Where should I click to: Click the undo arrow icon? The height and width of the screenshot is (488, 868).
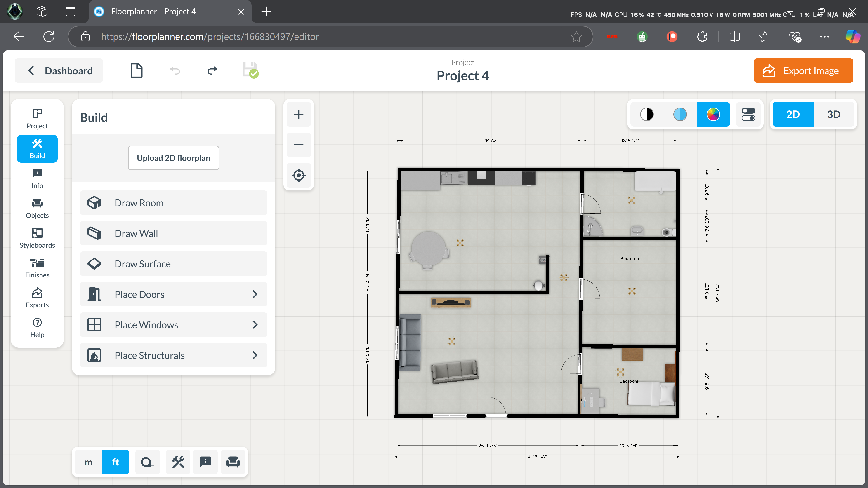click(175, 71)
